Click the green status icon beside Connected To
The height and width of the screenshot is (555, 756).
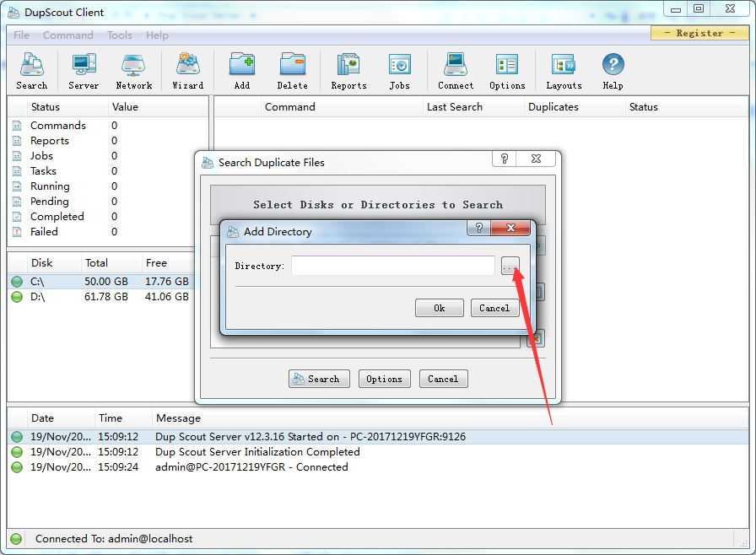click(16, 539)
